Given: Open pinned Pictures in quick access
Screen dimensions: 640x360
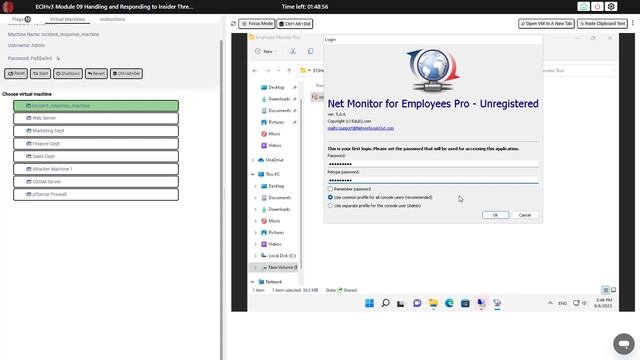Looking at the screenshot, I should coord(276,122).
